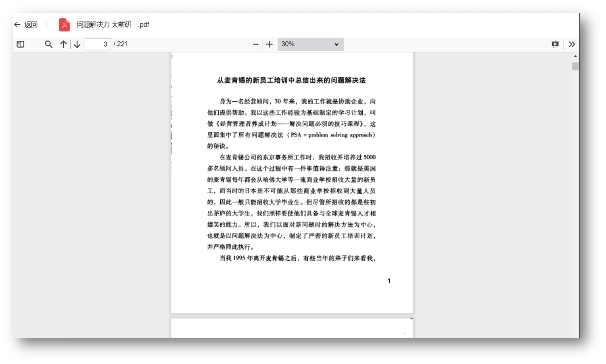This screenshot has width=606, height=364.
Task: Toggle the sidebar panel
Action: [x=21, y=44]
